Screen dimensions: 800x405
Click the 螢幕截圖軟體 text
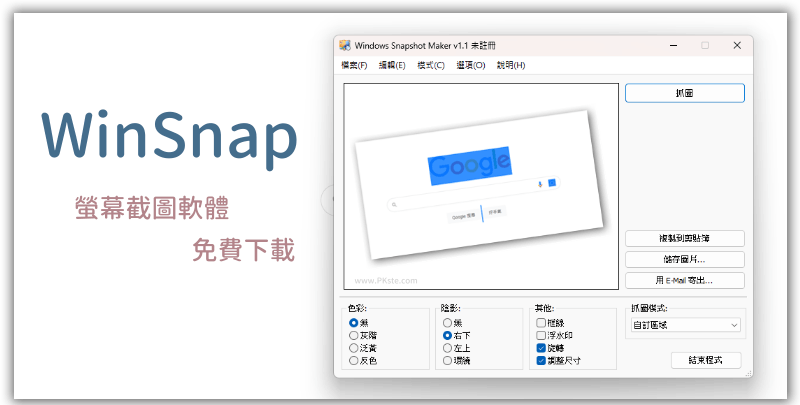click(x=152, y=208)
